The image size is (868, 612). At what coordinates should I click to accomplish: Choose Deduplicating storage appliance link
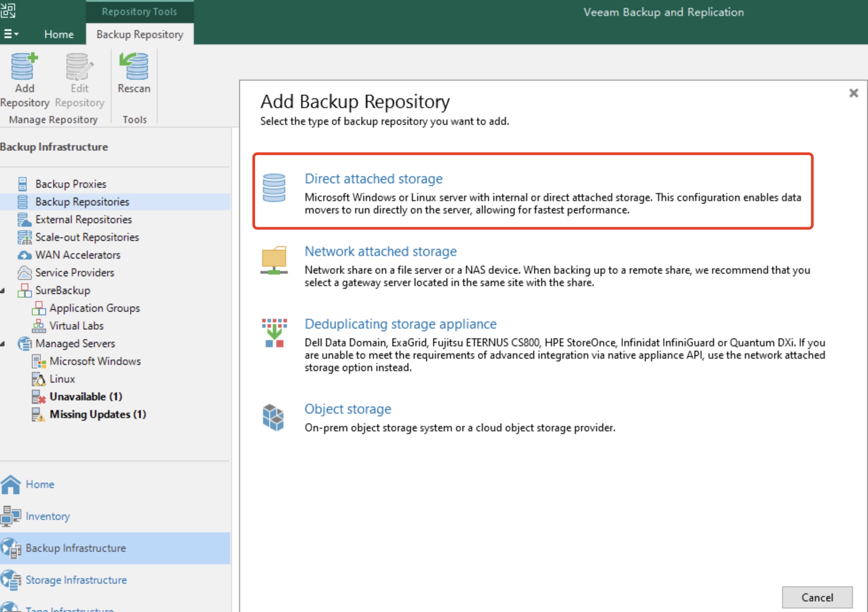coord(400,324)
